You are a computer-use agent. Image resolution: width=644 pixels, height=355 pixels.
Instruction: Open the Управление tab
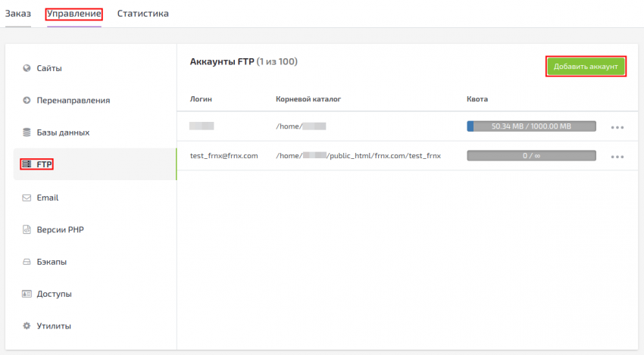tap(74, 14)
